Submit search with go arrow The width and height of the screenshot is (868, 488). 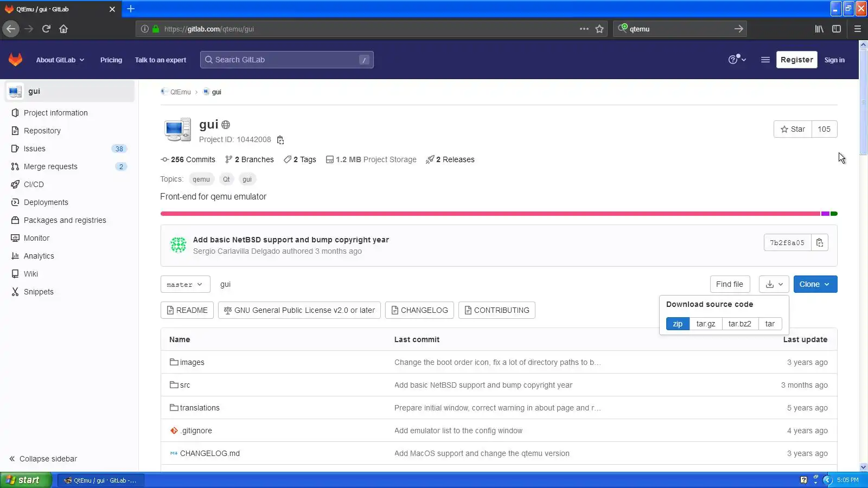coord(738,29)
